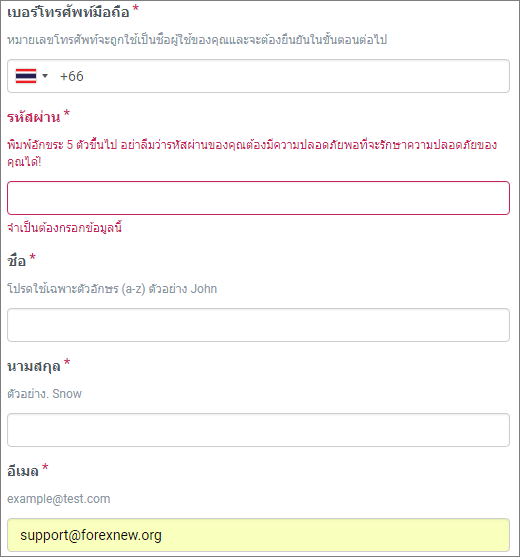Viewport: 521px width, 558px height.
Task: Click the นามสกุล field label
Action: 34,366
